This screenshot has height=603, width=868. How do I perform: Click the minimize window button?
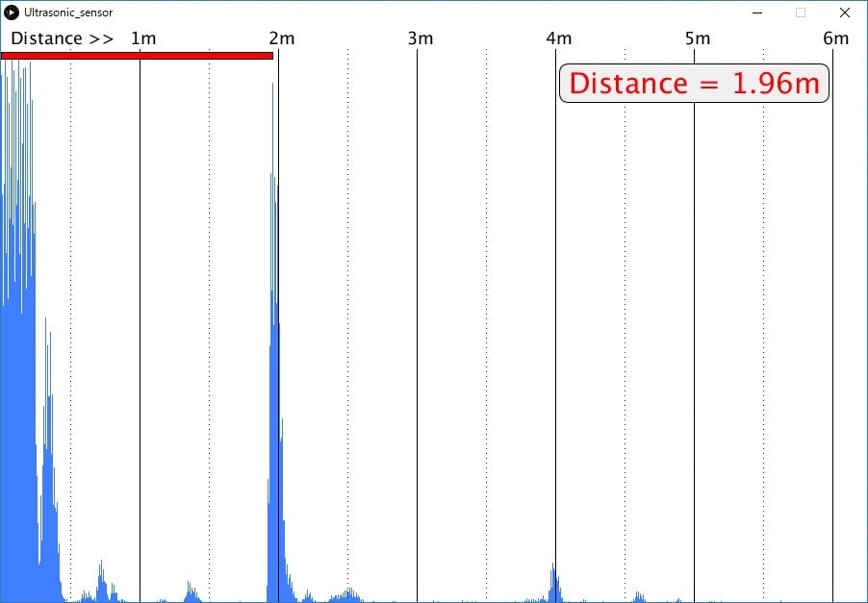tap(757, 13)
